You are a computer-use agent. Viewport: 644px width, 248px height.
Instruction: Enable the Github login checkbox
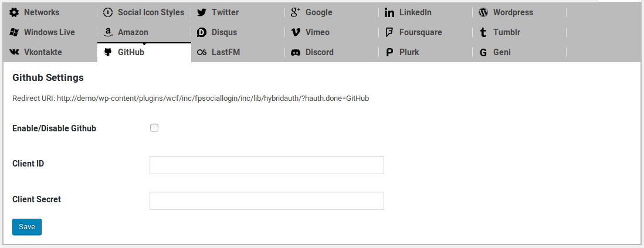(154, 128)
